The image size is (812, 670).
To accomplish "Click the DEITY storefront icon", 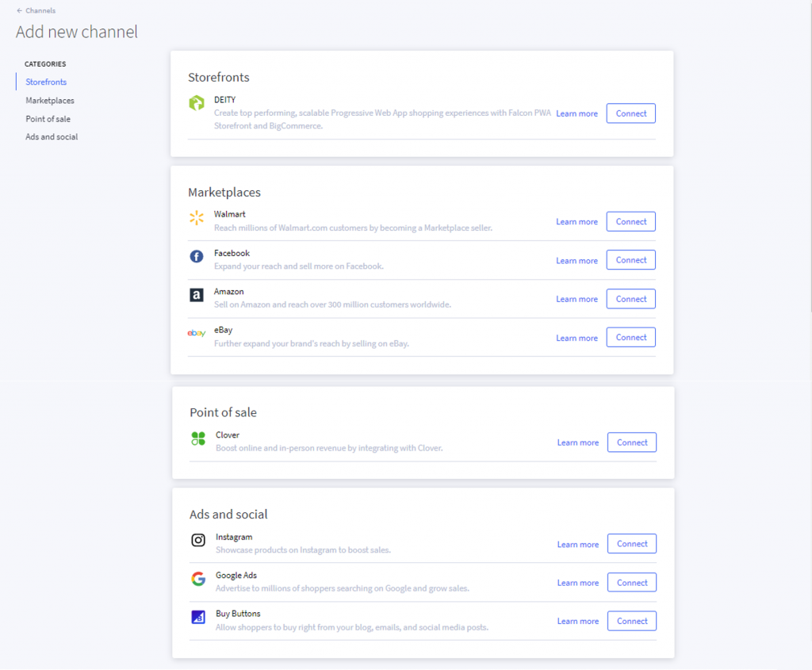I will coord(197,104).
